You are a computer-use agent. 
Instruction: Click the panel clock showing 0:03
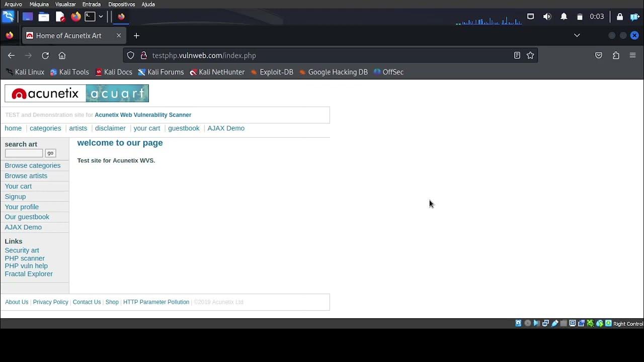tap(597, 17)
